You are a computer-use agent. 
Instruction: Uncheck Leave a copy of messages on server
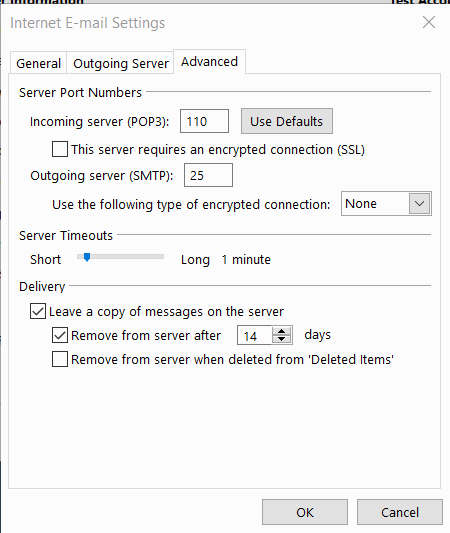(38, 311)
